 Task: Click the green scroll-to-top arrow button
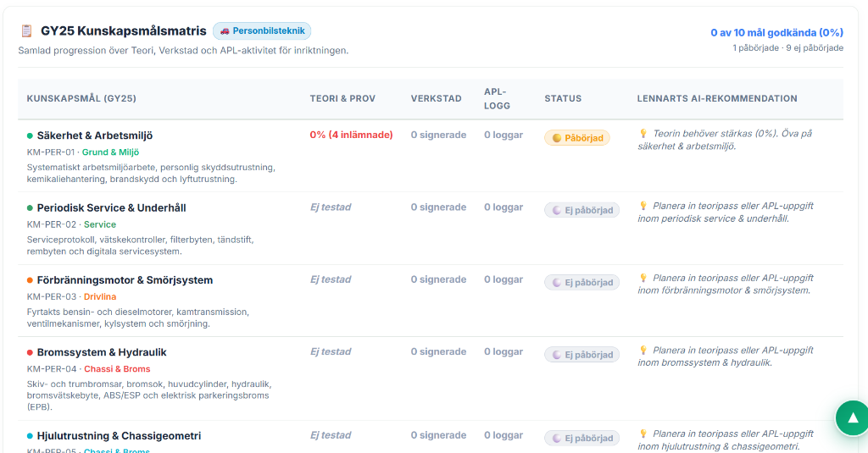pos(853,418)
